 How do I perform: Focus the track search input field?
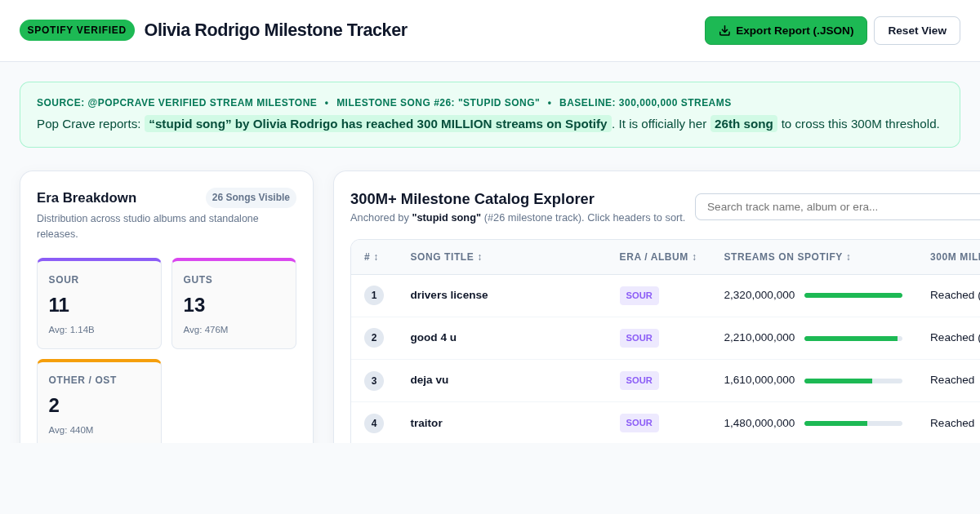(x=837, y=206)
